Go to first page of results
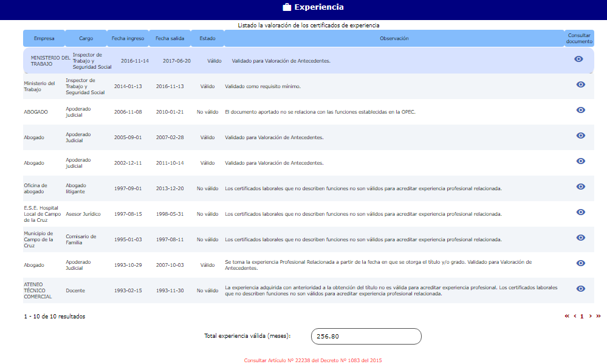 (567, 316)
